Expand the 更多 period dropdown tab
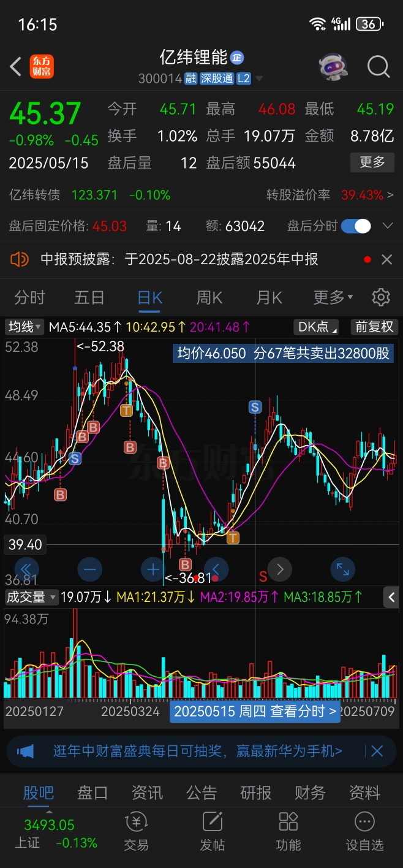 [333, 298]
